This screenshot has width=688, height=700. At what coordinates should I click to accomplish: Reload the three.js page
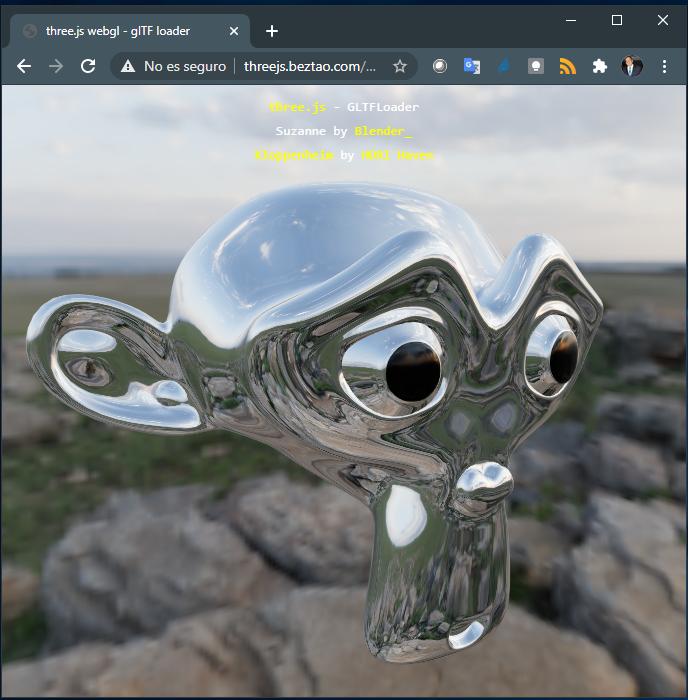pos(88,66)
